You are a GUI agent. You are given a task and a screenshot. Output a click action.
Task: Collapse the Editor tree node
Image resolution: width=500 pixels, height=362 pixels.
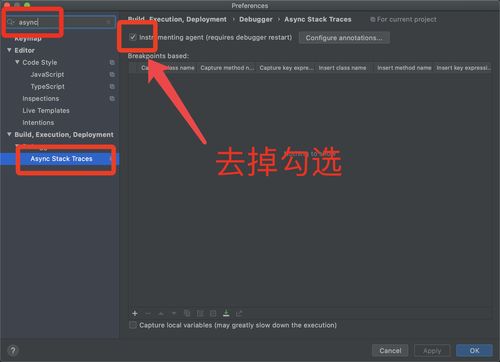9,50
